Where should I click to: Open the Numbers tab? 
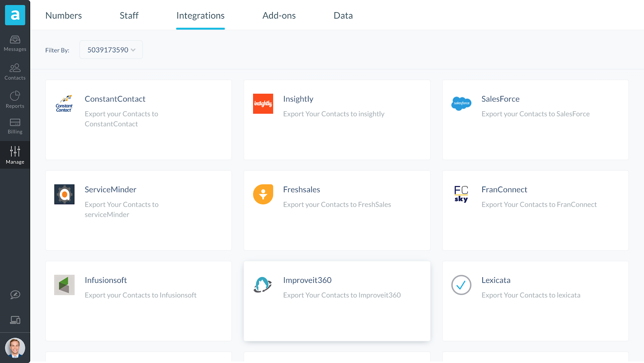click(x=64, y=16)
